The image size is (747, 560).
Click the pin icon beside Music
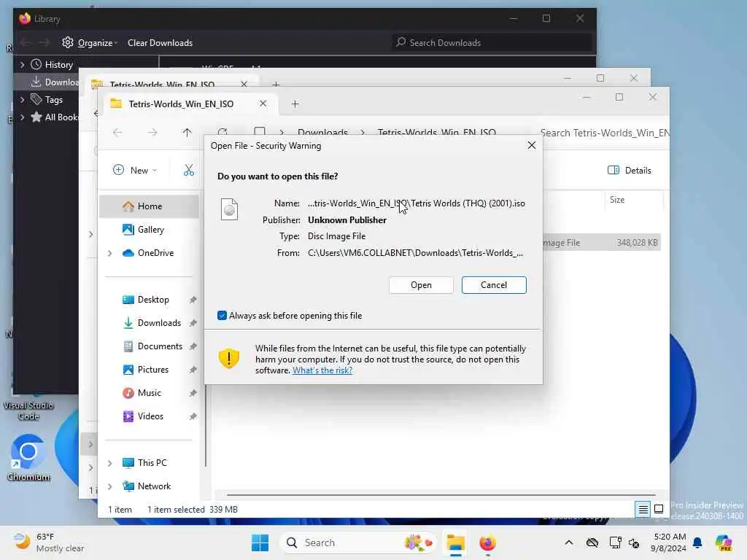[193, 393]
